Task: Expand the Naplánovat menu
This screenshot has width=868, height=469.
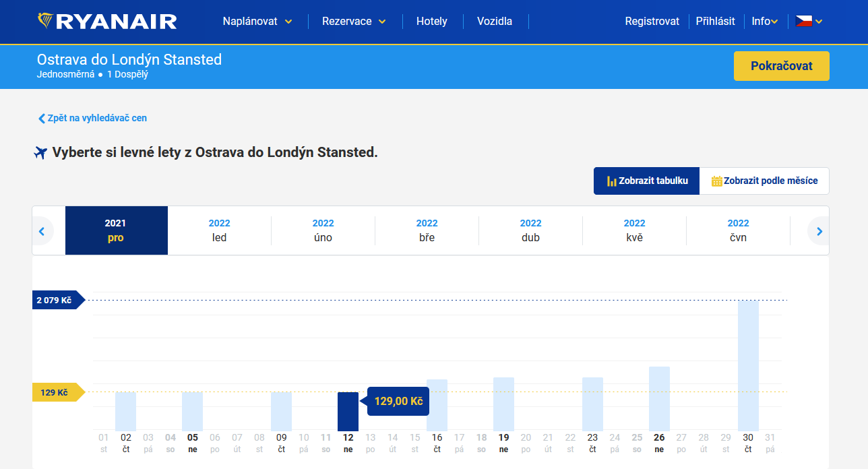Action: pyautogui.click(x=257, y=22)
